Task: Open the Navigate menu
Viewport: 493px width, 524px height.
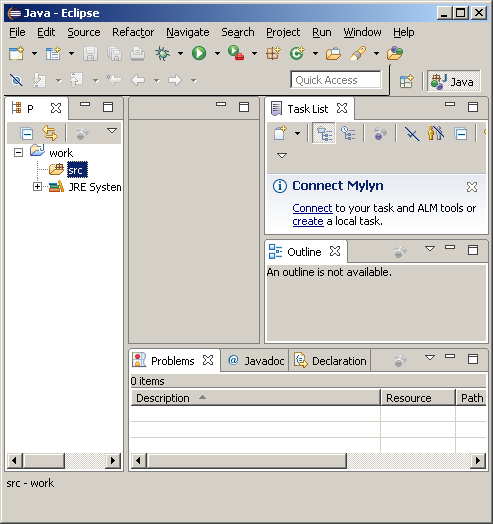Action: [x=188, y=32]
